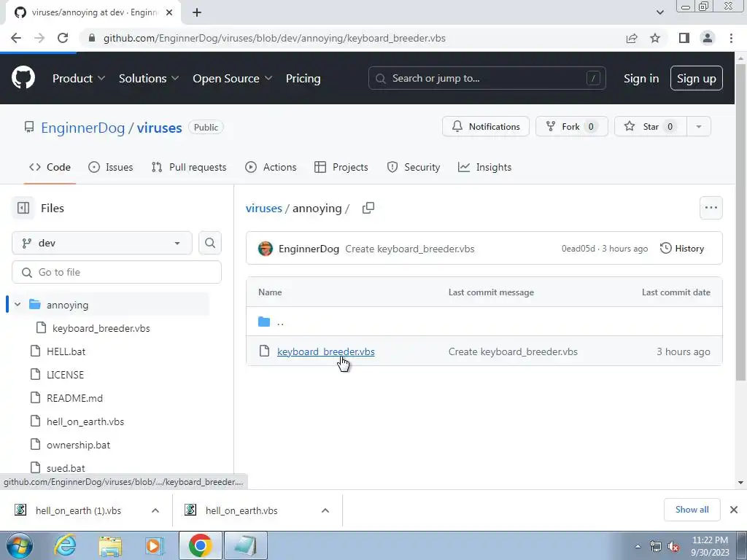Fork the repository with Fork button

click(x=572, y=127)
